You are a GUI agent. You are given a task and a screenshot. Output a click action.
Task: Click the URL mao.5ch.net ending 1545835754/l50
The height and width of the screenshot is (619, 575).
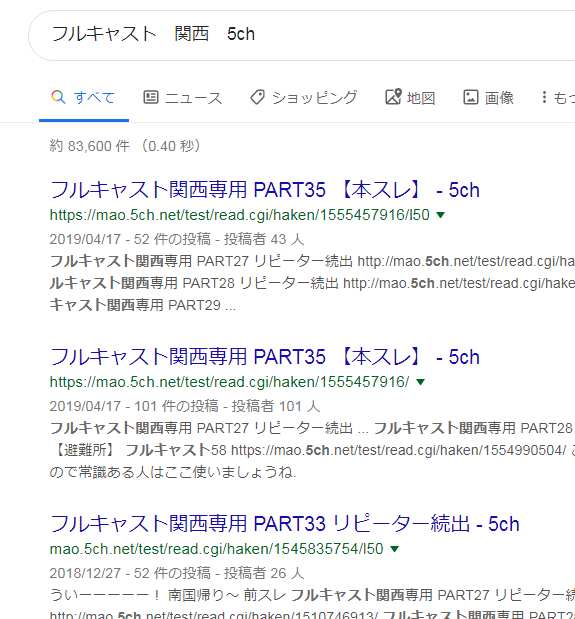point(217,549)
